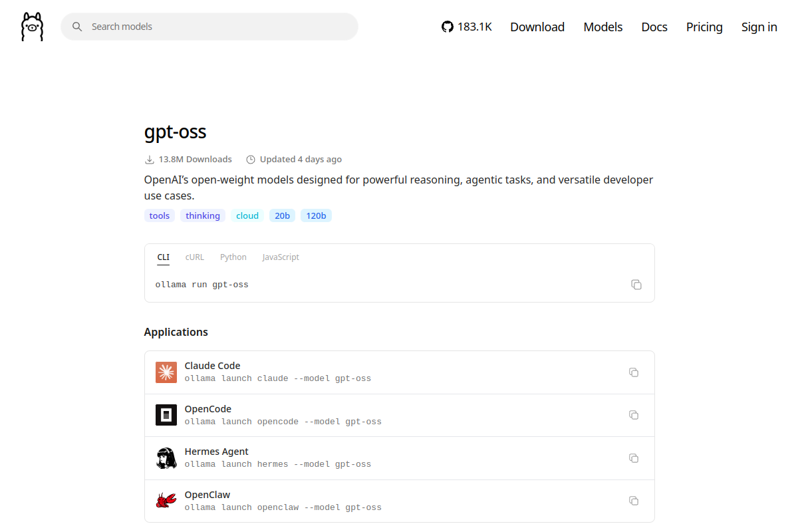The height and width of the screenshot is (532, 798).
Task: Click the Hermes Agent name
Action: 217,452
